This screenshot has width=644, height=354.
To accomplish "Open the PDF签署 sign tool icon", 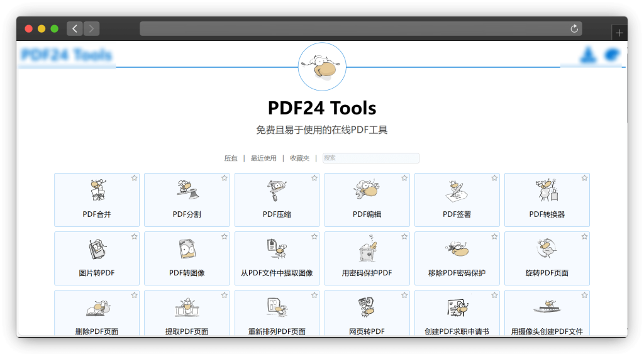I will [x=457, y=191].
